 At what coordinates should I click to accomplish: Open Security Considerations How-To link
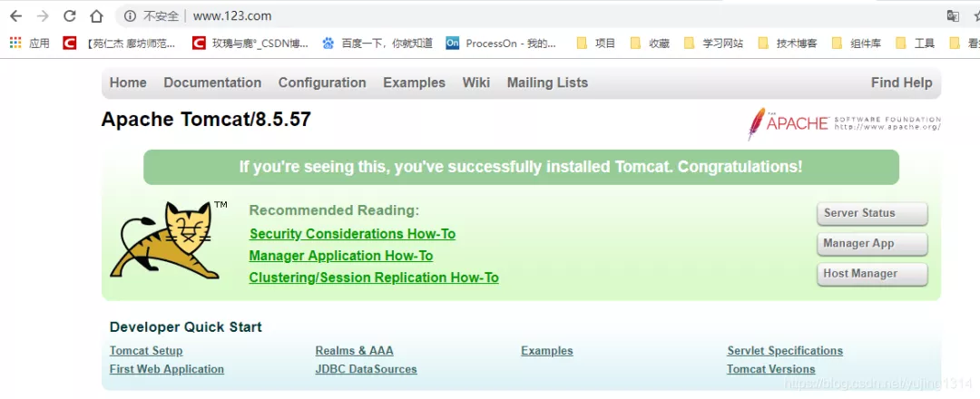pyautogui.click(x=352, y=234)
